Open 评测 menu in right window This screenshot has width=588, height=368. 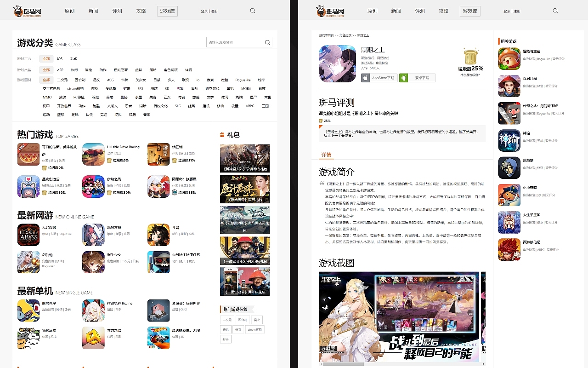point(420,11)
